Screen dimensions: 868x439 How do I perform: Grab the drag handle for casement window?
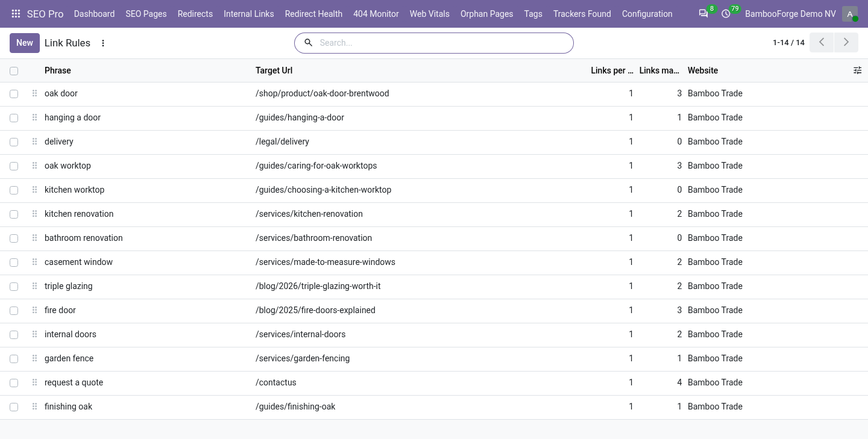click(34, 262)
